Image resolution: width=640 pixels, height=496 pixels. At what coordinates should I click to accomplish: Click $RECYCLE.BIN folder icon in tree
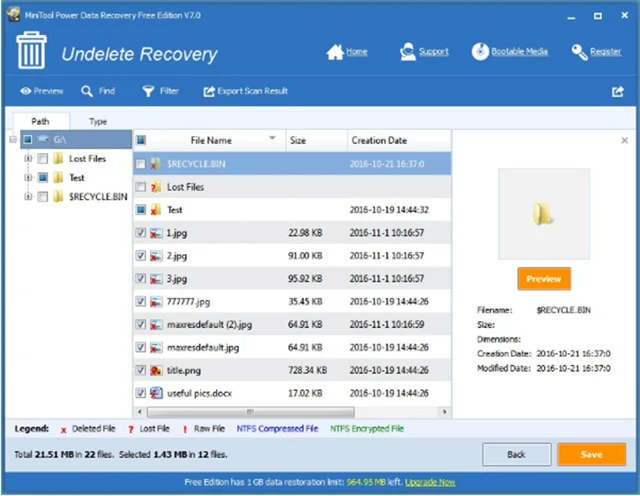pos(58,197)
